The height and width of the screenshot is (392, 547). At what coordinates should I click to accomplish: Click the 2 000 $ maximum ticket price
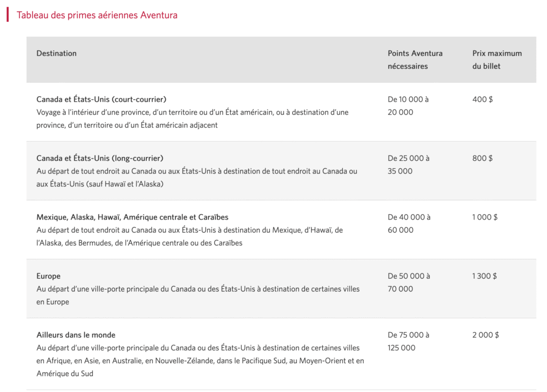point(486,335)
